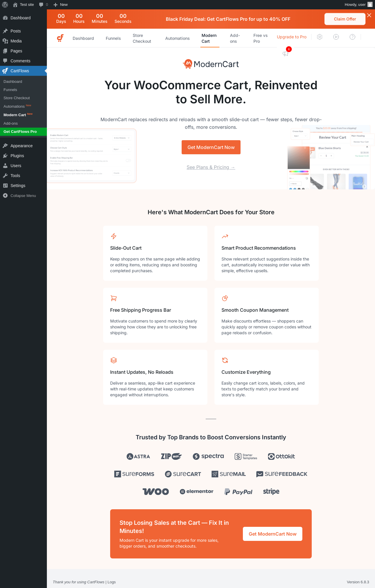Switch to the Dashboard tab in CartFlows nav
375x588 pixels.
tap(83, 38)
